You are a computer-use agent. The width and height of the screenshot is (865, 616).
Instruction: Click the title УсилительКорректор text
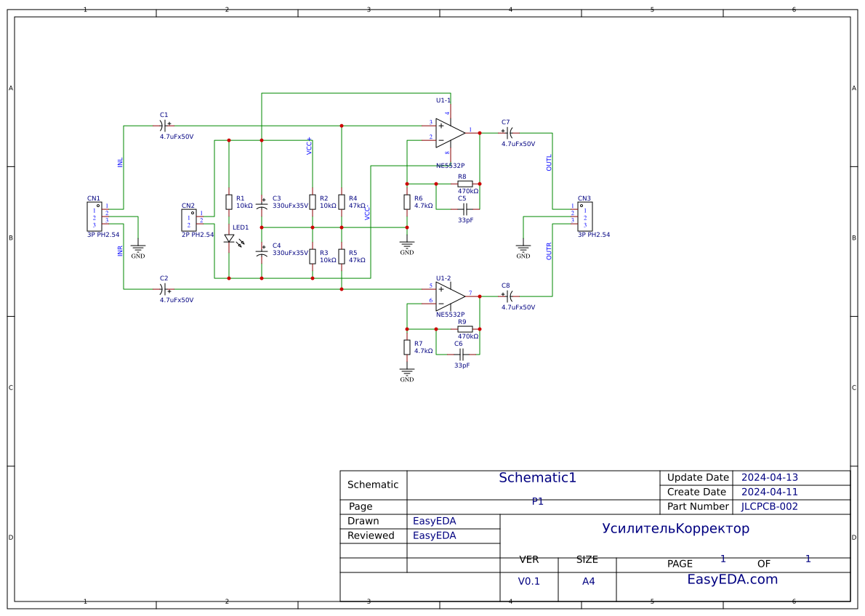[675, 528]
